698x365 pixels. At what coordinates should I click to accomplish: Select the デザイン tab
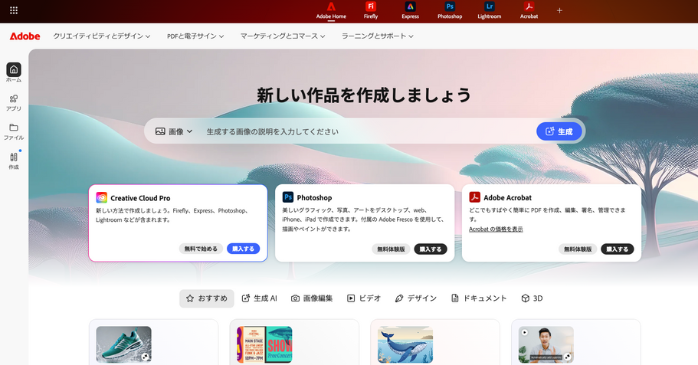click(x=416, y=298)
